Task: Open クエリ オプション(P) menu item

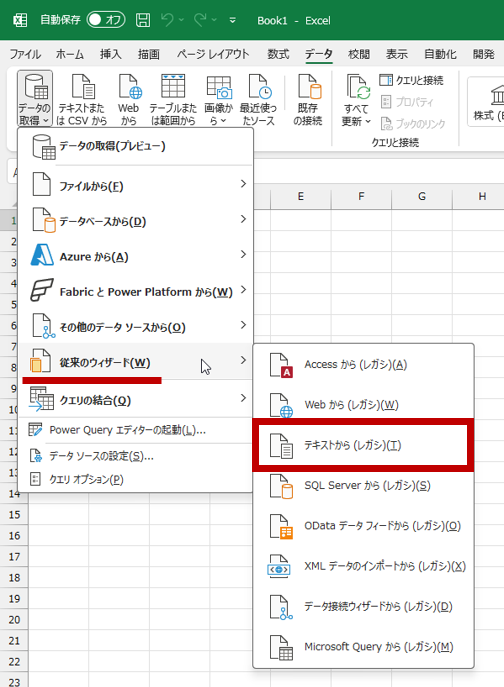Action: pyautogui.click(x=135, y=479)
